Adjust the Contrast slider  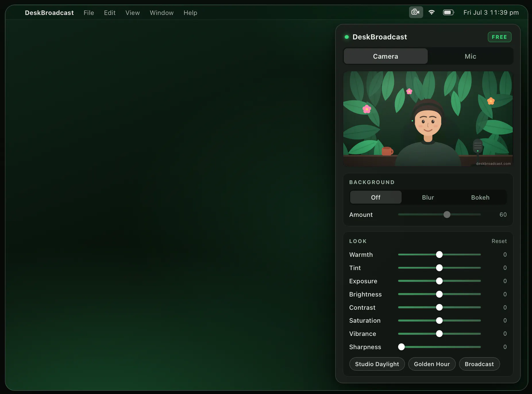tap(439, 307)
